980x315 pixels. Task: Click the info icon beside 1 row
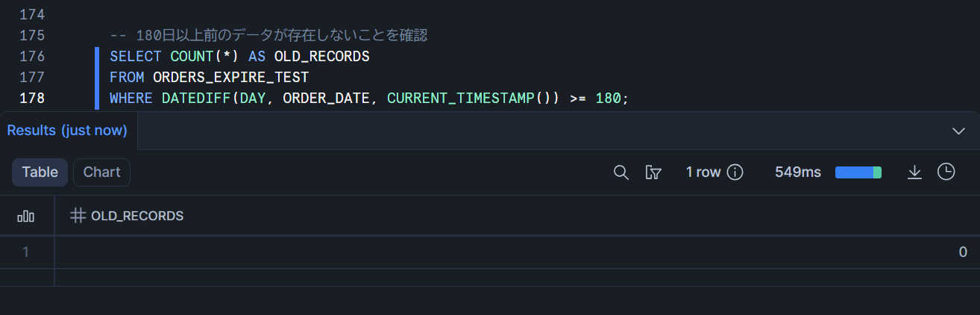[735, 172]
